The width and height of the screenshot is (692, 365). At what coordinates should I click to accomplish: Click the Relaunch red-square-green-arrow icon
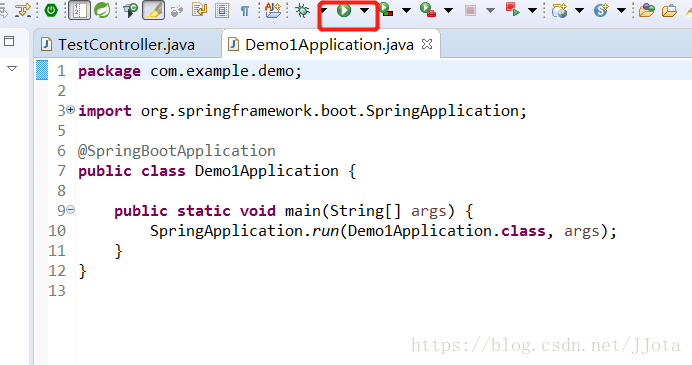click(x=513, y=10)
